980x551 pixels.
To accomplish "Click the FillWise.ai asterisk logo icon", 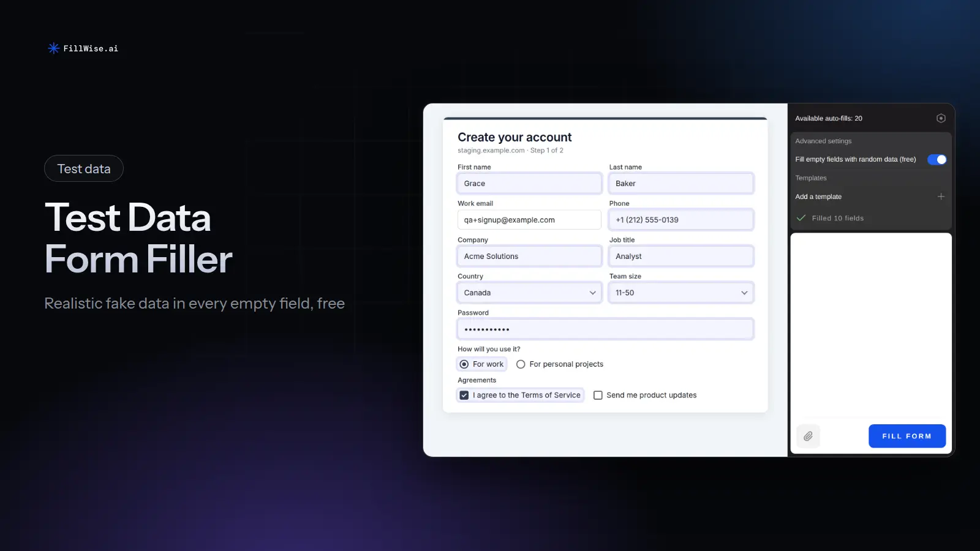I will 53,48.
